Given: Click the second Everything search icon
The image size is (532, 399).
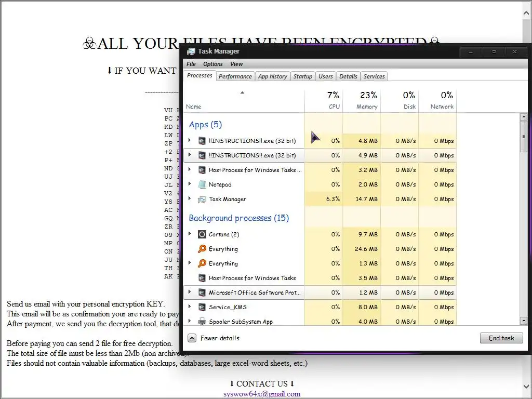Looking at the screenshot, I should [202, 263].
